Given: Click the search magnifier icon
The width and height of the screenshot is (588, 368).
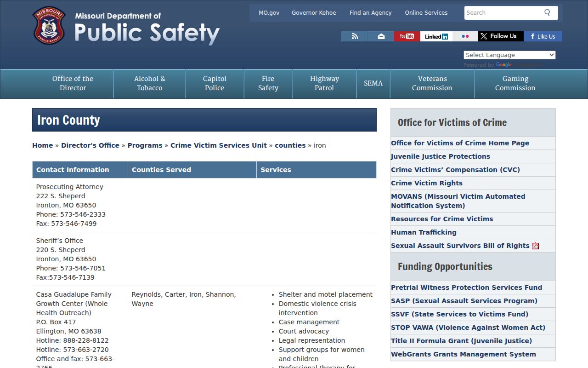Looking at the screenshot, I should pos(547,12).
